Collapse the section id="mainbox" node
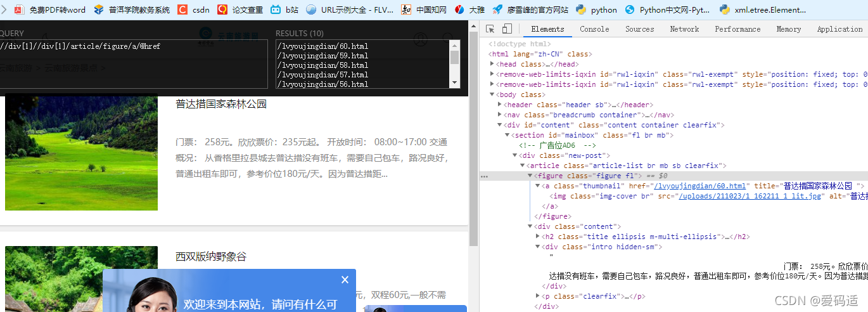868x312 pixels. (x=507, y=135)
